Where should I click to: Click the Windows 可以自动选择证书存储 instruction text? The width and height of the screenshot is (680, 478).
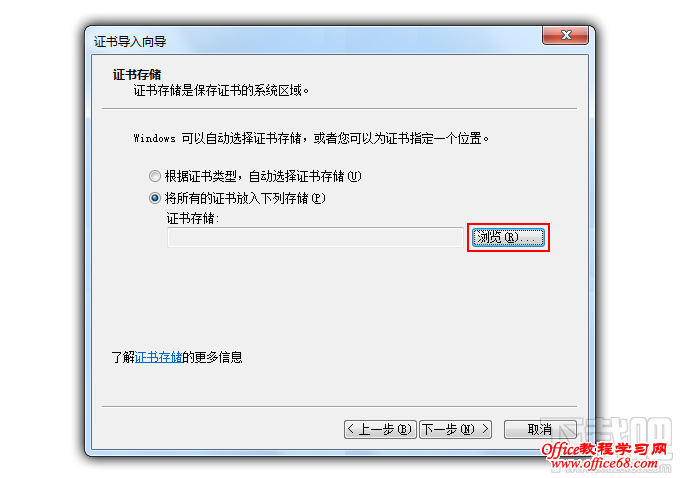tap(311, 138)
